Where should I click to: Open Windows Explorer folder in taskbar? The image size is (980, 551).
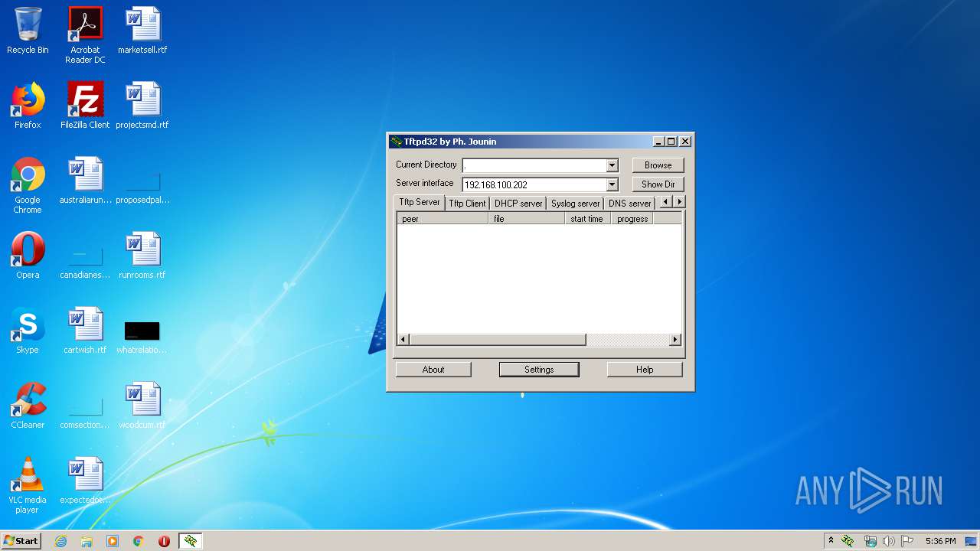(x=87, y=541)
